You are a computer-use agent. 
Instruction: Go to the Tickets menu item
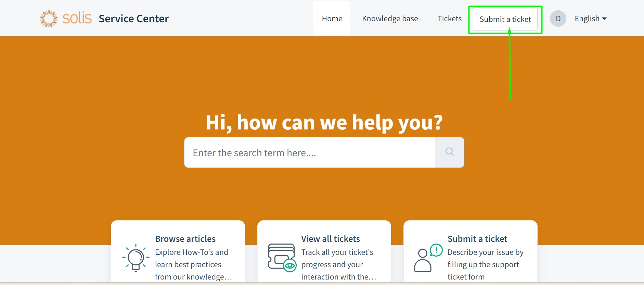[x=450, y=18]
